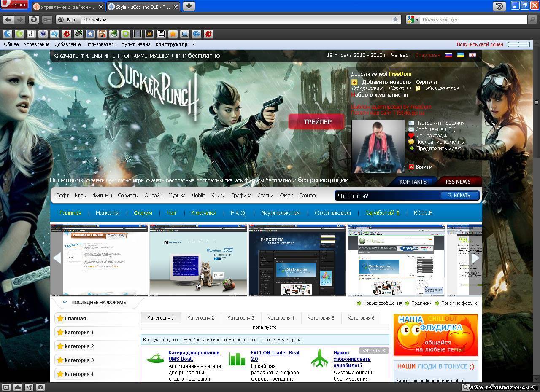
Task: Click the envelope icon next to Сообщения
Action: click(x=411, y=129)
